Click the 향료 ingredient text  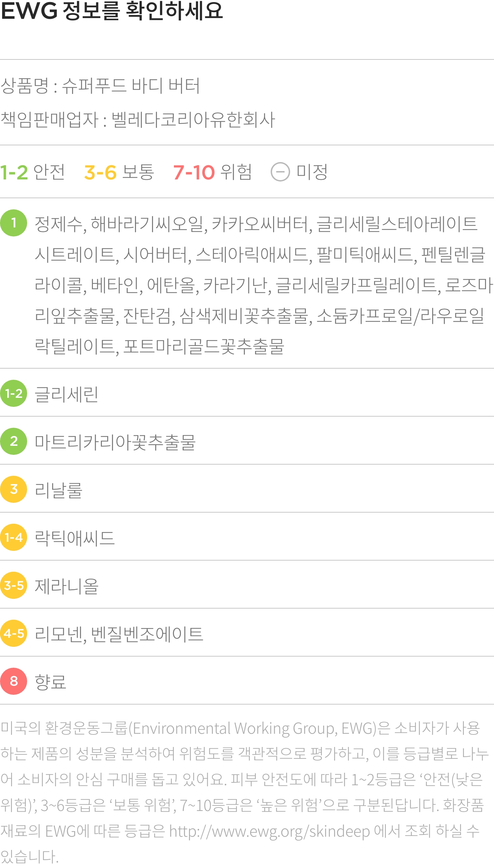[x=50, y=682]
